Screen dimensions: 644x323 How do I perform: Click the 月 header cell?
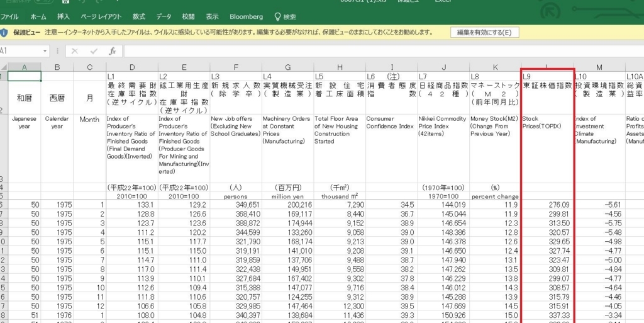point(89,98)
